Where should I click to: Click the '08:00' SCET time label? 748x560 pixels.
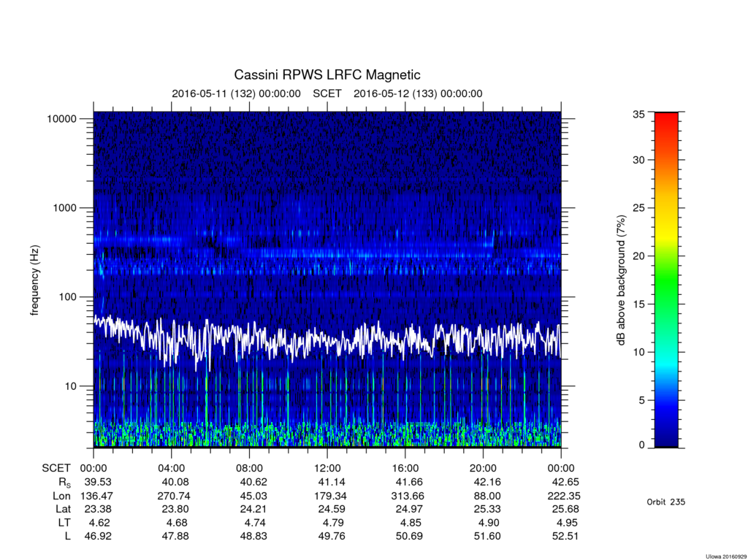tap(249, 469)
